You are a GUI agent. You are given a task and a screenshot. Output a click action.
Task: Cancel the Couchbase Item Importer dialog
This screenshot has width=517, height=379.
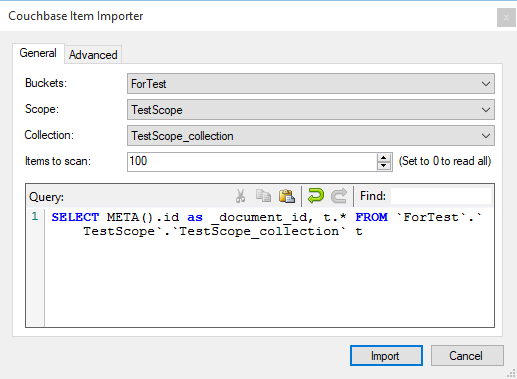(x=467, y=356)
